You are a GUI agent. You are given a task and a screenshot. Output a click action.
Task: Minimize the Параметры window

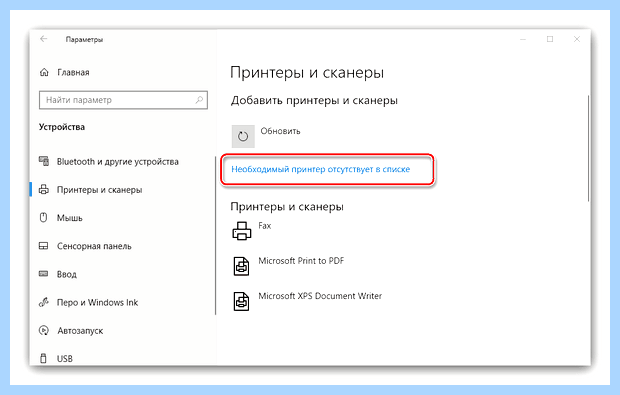(x=523, y=39)
